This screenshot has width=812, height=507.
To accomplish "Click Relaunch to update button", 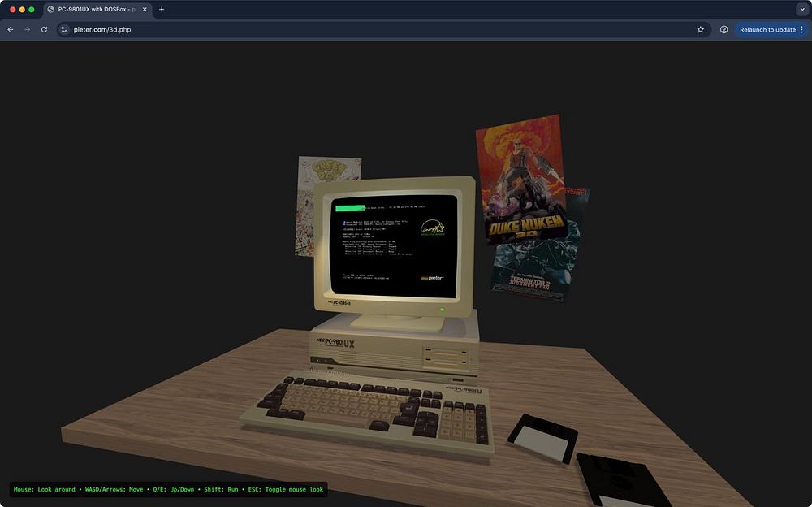I will click(x=767, y=29).
